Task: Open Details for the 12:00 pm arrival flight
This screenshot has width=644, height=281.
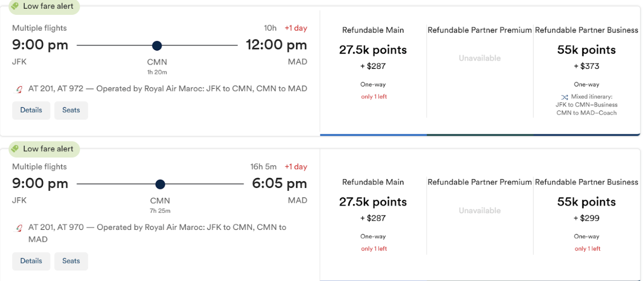Action: click(31, 110)
